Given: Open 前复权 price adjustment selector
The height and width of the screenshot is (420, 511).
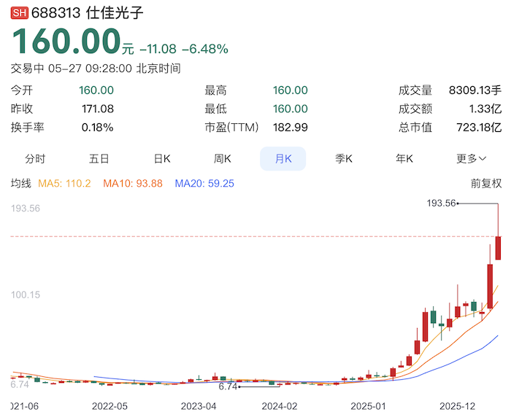Looking at the screenshot, I should (x=486, y=184).
